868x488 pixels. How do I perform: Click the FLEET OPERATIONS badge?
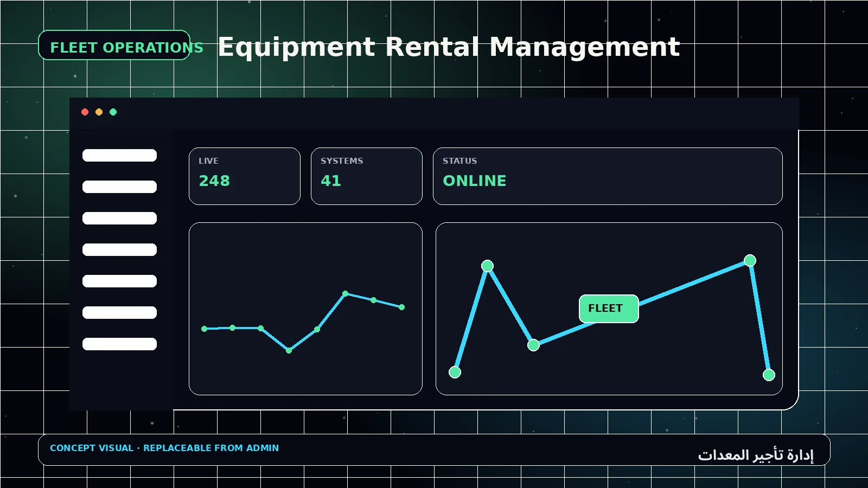tap(114, 45)
